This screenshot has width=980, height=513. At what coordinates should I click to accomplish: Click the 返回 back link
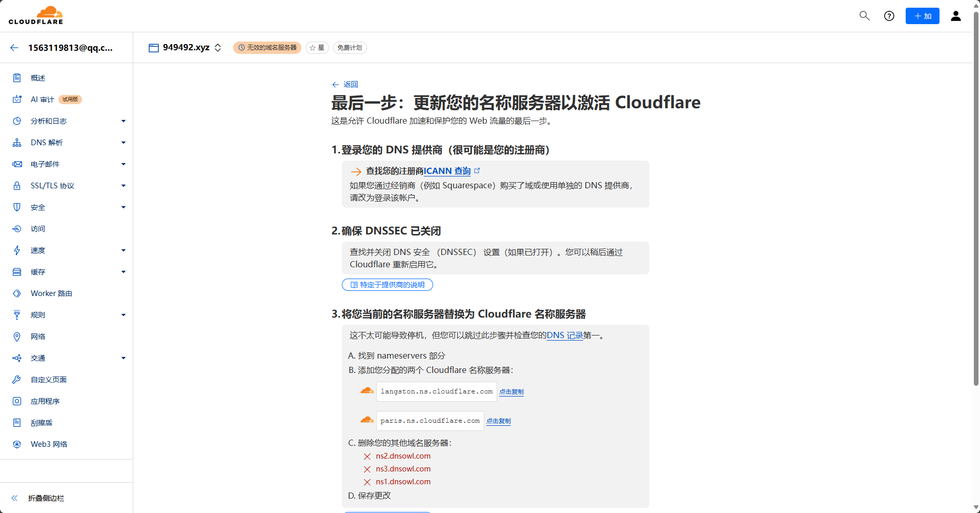pyautogui.click(x=345, y=84)
